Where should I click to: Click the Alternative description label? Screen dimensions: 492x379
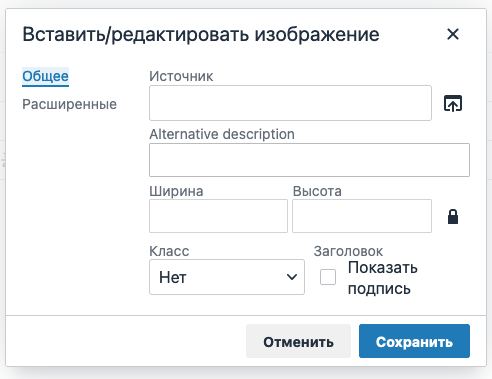click(222, 134)
